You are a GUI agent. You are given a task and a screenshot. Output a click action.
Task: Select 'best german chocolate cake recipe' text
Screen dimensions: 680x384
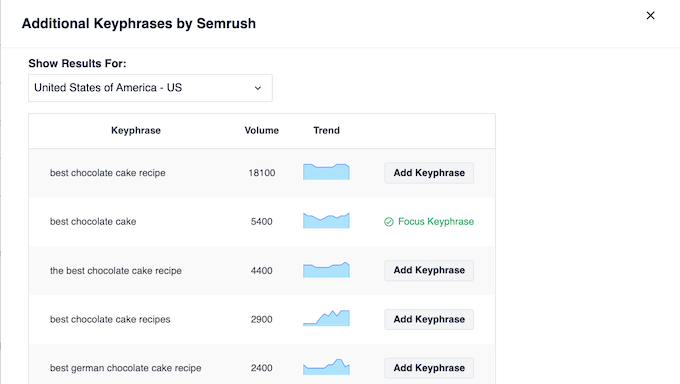tap(126, 368)
